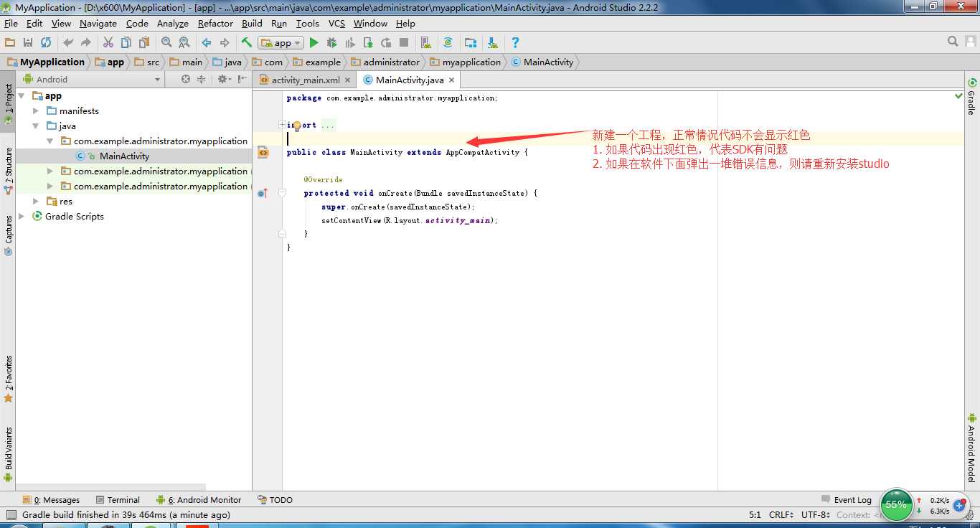Screen dimensions: 980x528
Task: Toggle the Build Variants side panel
Action: (8, 455)
